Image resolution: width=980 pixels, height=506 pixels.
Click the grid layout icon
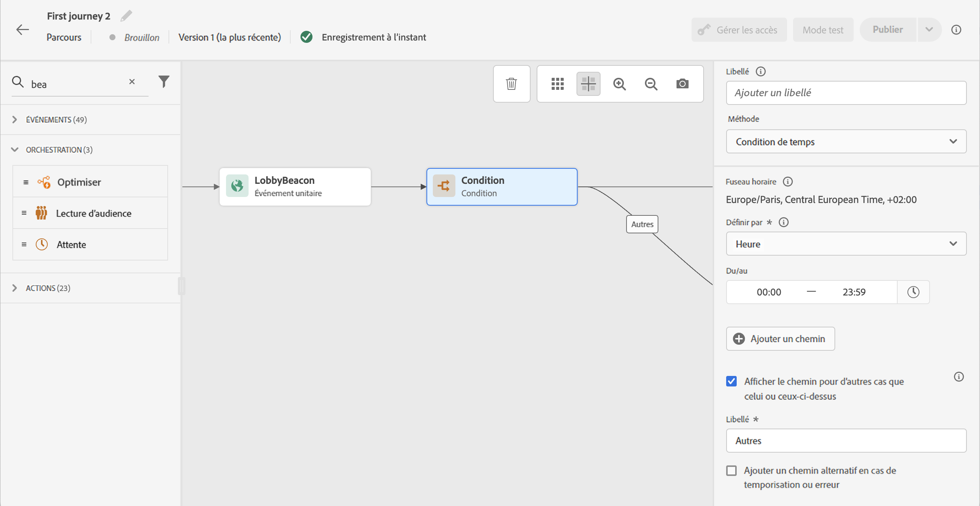(x=557, y=83)
